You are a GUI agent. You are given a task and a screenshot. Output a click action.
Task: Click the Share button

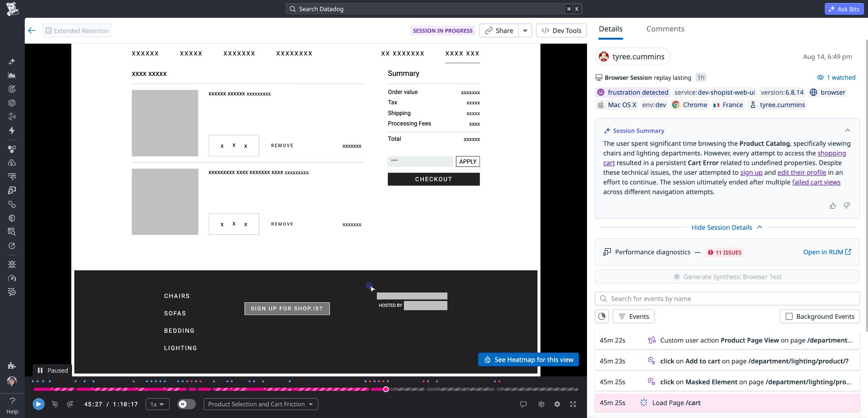(x=499, y=31)
